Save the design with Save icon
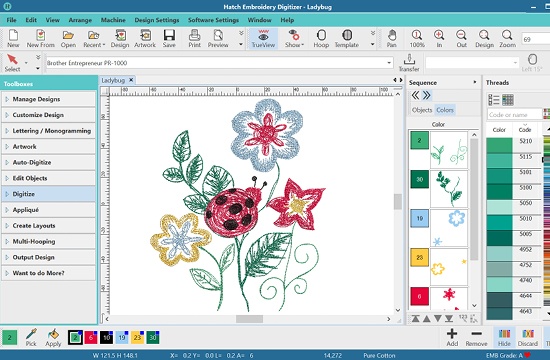Image resolution: width=550 pixels, height=360 pixels. [x=169, y=38]
